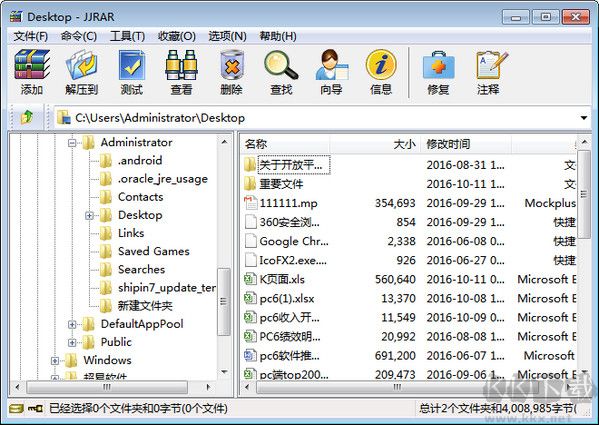The width and height of the screenshot is (599, 425).
Task: Go up one folder level arrow icon
Action: point(27,117)
